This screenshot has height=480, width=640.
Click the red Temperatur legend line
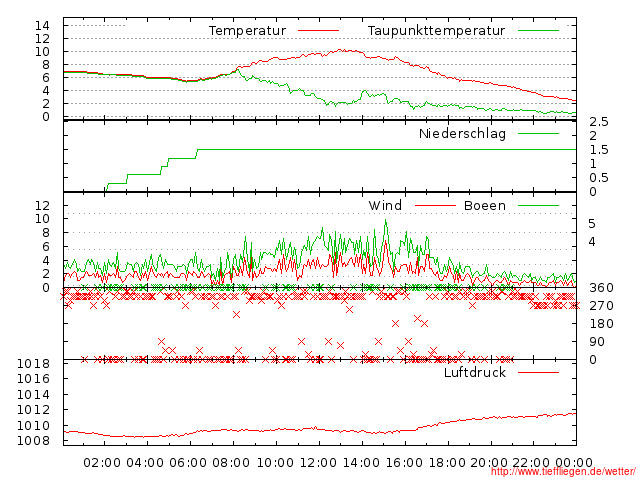[x=318, y=31]
